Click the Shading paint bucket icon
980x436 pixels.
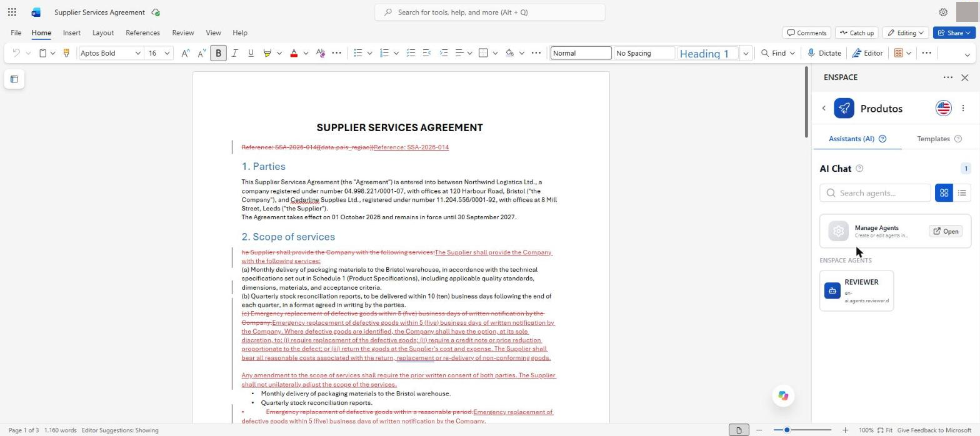[509, 53]
